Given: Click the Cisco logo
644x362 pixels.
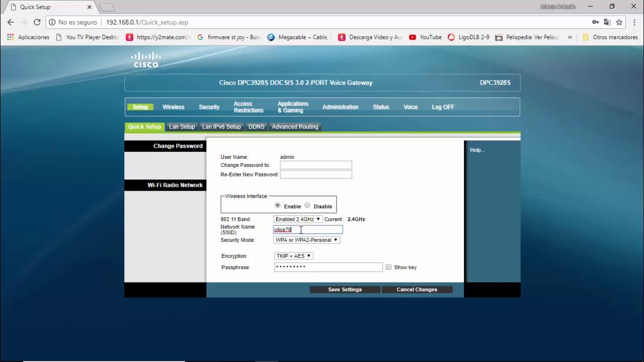Looking at the screenshot, I should point(146,59).
